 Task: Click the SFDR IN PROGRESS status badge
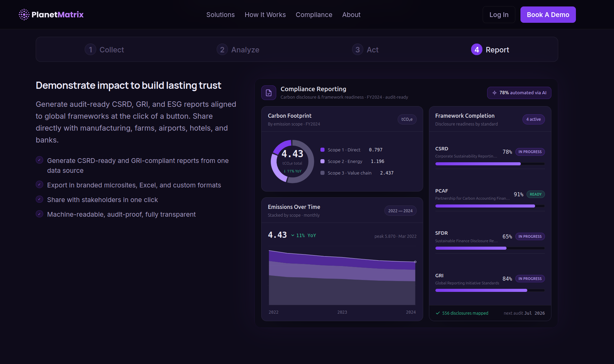click(530, 237)
